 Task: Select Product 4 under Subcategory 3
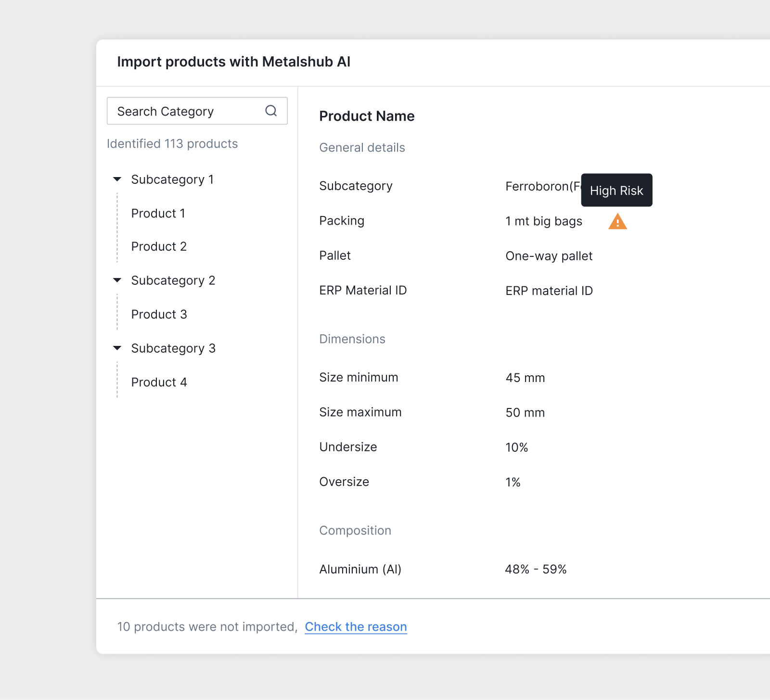pos(159,382)
